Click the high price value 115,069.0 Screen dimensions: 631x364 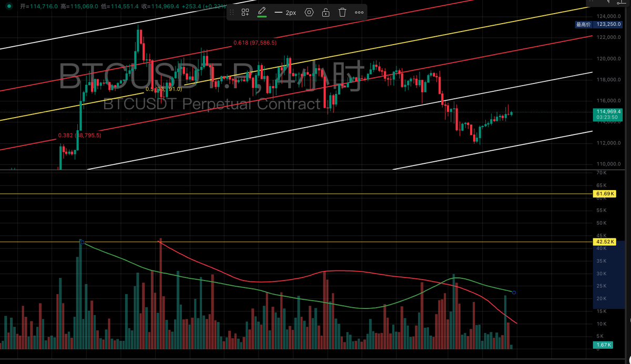(x=84, y=6)
